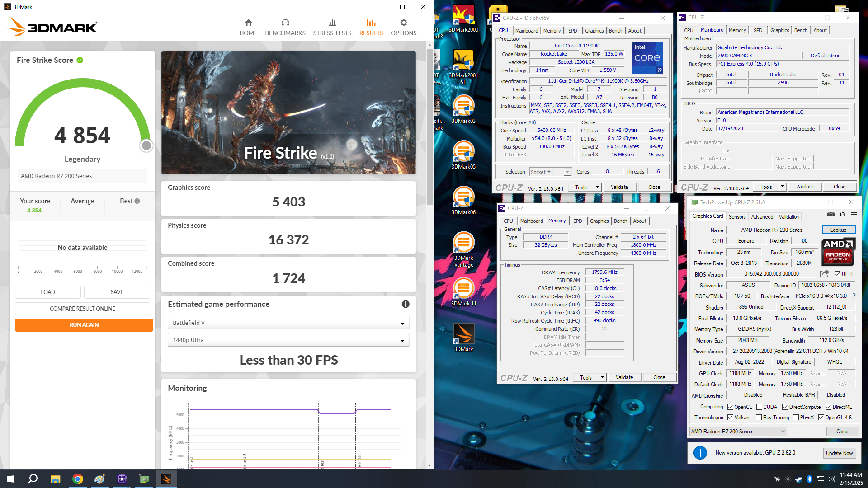Toggle the DirectCompute checkbox in GPU-Z
The width and height of the screenshot is (868, 488).
tap(785, 407)
